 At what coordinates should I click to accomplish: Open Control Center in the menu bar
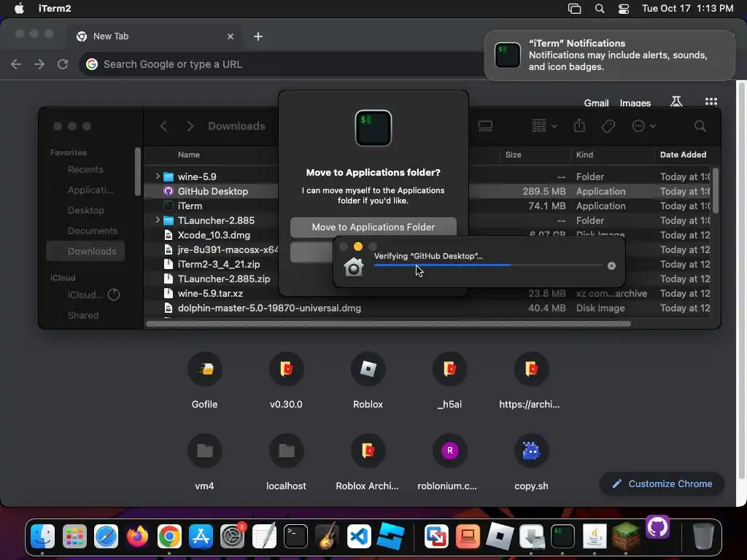coord(624,9)
